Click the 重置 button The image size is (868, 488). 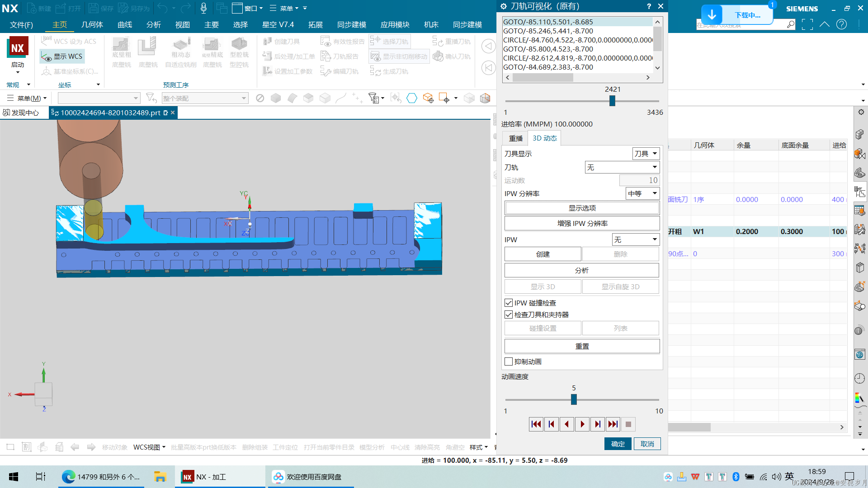coord(582,346)
